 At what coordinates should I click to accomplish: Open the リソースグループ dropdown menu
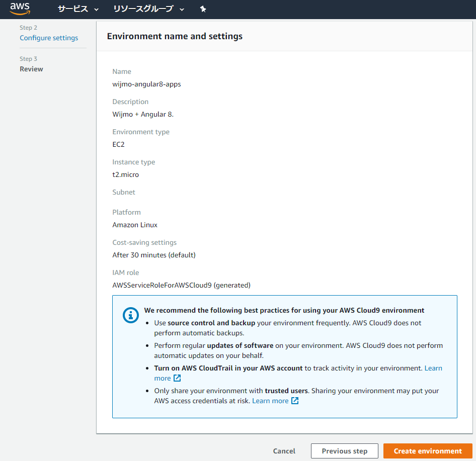click(x=149, y=9)
